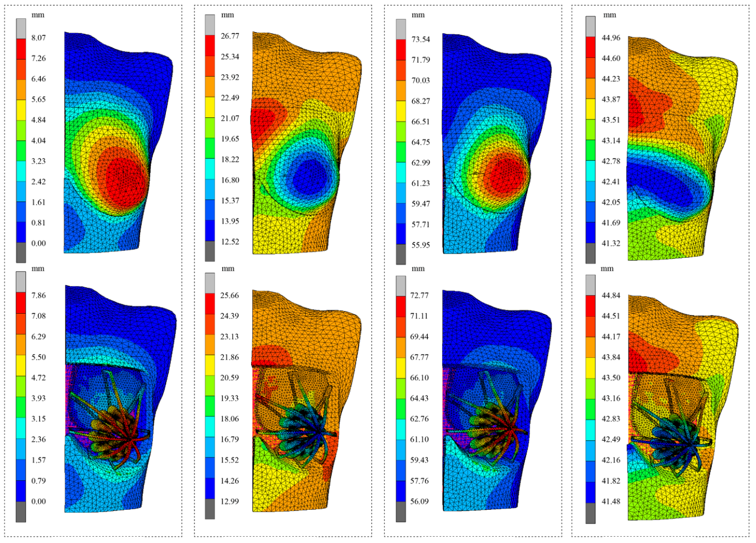This screenshot has width=756, height=543.
Task: Select the 55.95 minimum value
Action: pyautogui.click(x=421, y=245)
